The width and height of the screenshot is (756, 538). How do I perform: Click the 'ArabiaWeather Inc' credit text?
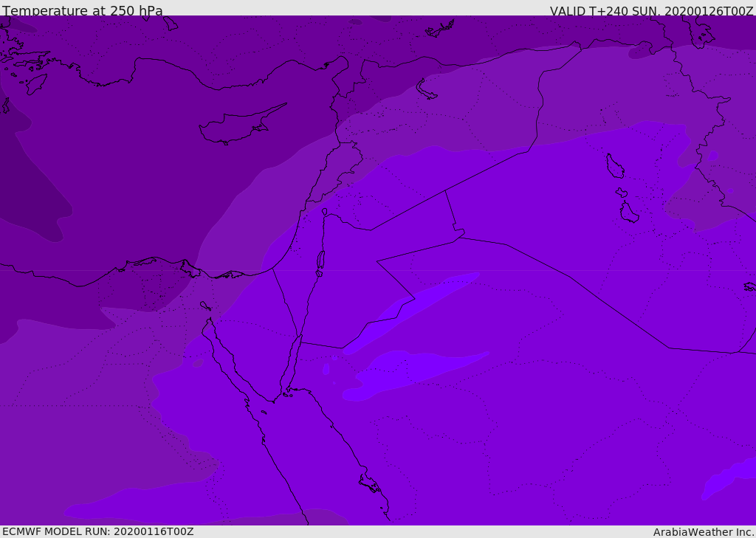point(703,532)
